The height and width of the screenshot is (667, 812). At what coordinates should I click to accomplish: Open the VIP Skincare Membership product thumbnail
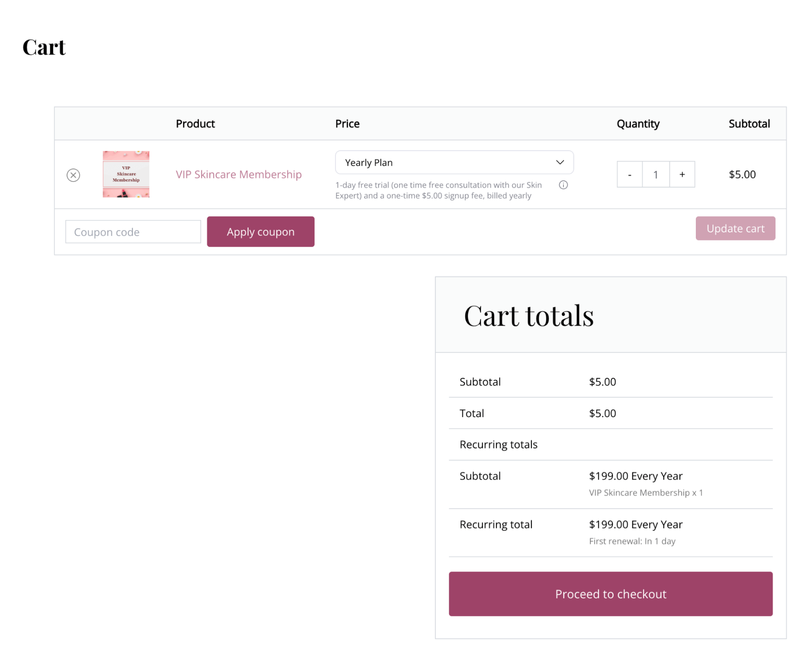coord(126,174)
